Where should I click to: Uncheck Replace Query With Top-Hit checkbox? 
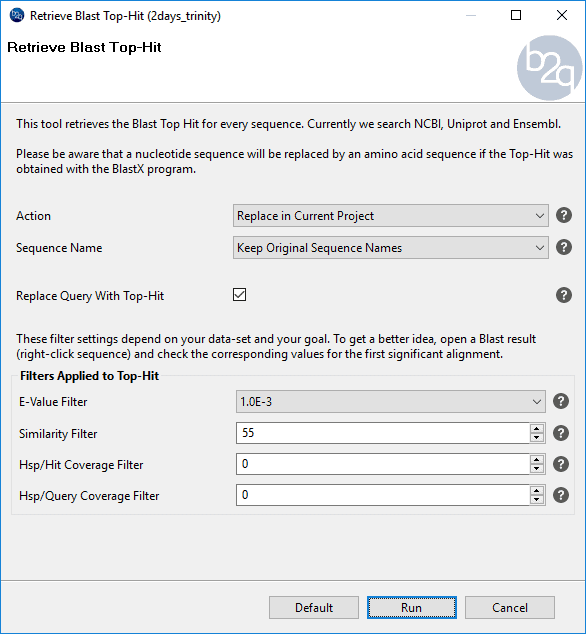[x=239, y=295]
